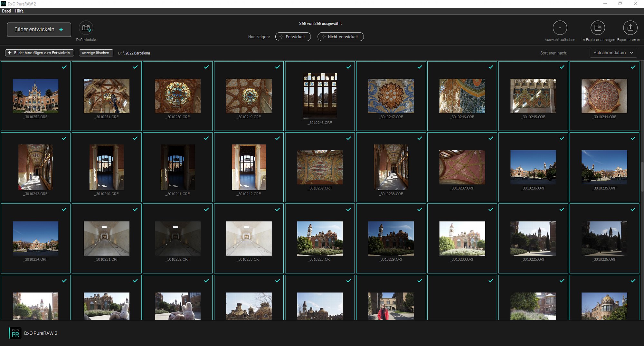This screenshot has height=346, width=644.
Task: Select the _3010228.ORF thumbnail image
Action: click(320, 238)
